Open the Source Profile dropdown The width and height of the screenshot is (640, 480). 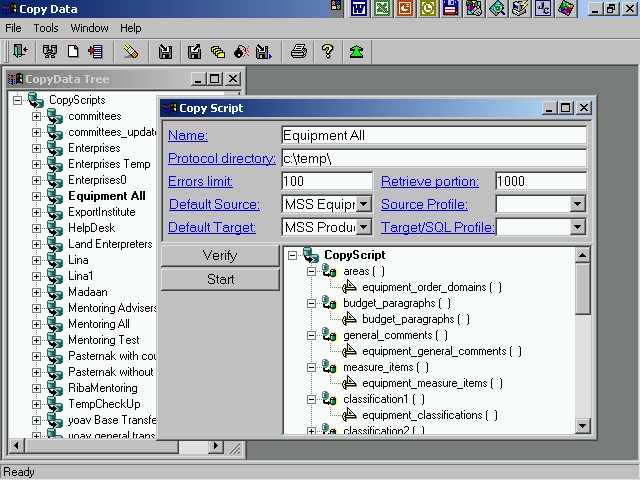coord(577,205)
